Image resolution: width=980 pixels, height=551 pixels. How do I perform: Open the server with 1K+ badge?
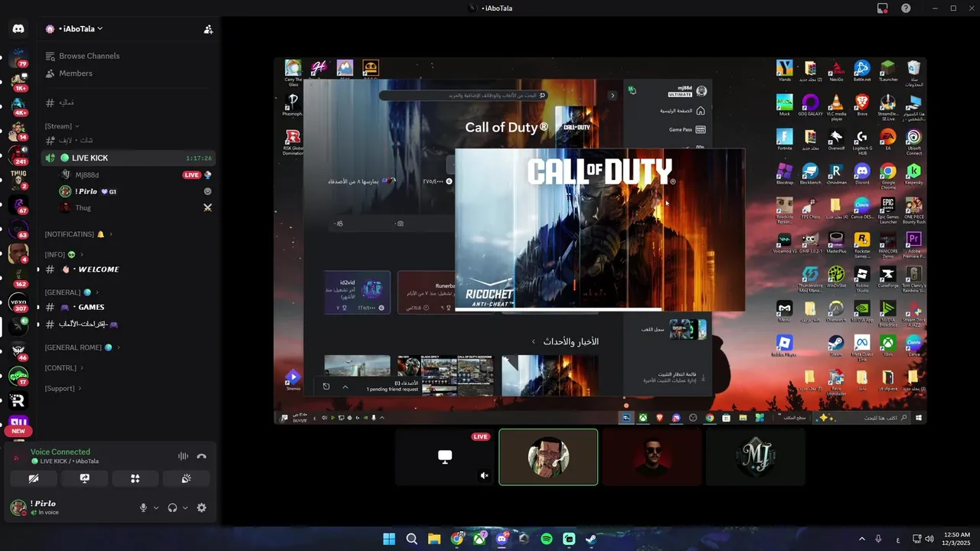click(x=18, y=81)
